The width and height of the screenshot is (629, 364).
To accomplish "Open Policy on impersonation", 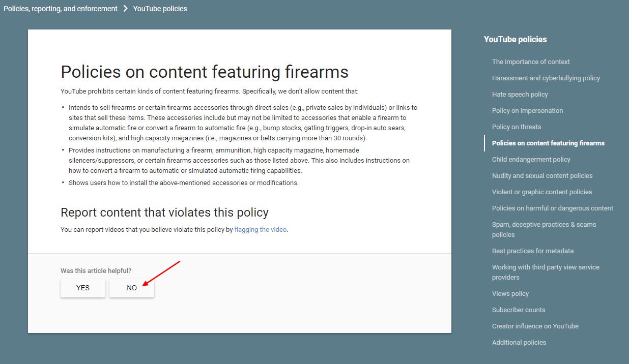I will coord(528,111).
